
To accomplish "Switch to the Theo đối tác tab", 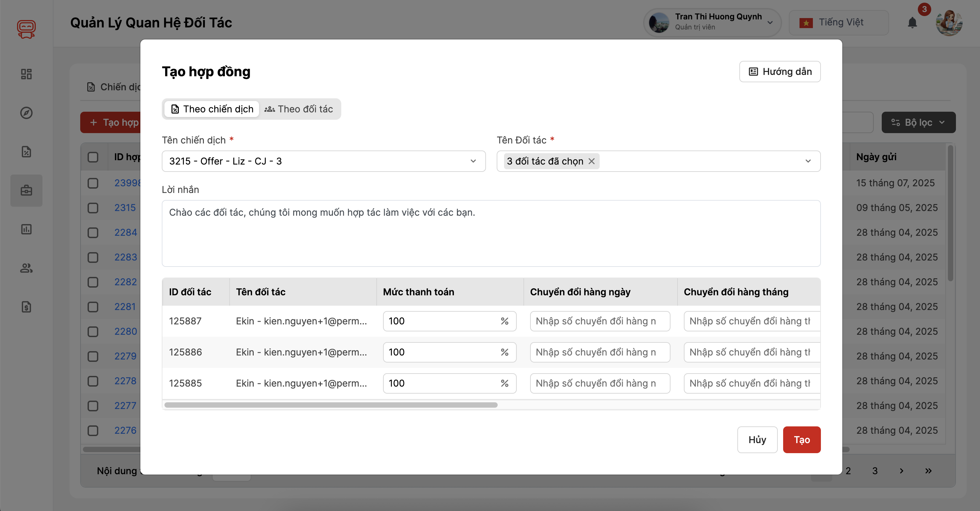I will 299,109.
